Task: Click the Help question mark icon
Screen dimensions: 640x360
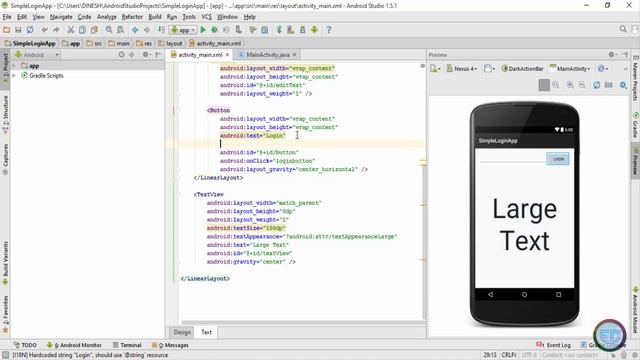Action: (x=329, y=30)
